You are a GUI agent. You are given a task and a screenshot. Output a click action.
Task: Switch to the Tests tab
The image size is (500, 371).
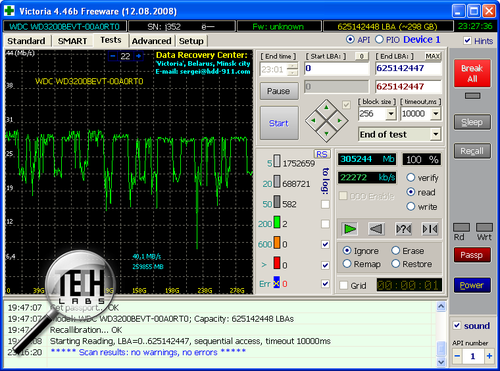coord(111,40)
